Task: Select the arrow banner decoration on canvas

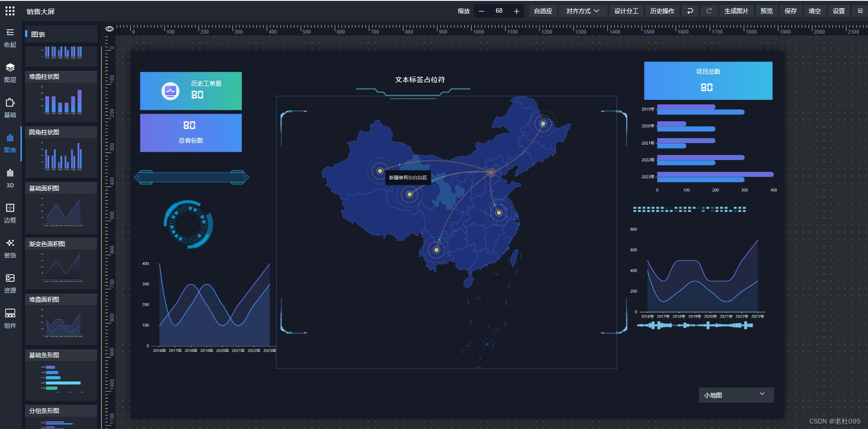Action: pos(191,177)
